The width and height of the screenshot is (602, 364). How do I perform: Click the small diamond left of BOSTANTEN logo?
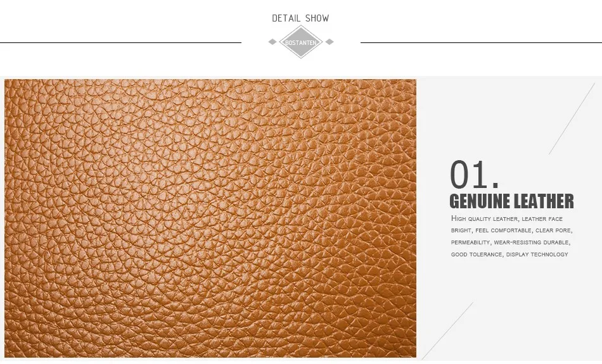click(x=272, y=42)
